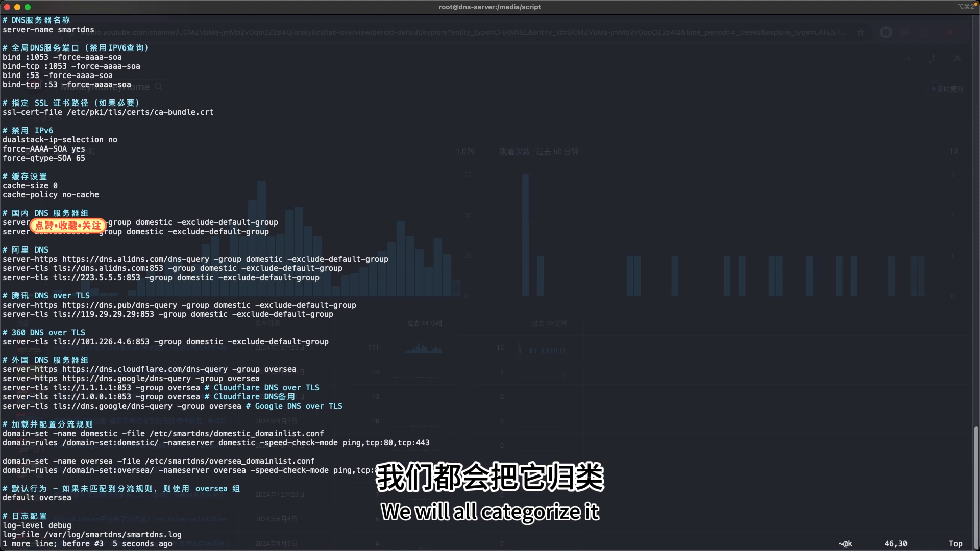Image resolution: width=980 pixels, height=551 pixels.
Task: Place cursor on 'server-name smartdns' line
Action: [x=48, y=30]
